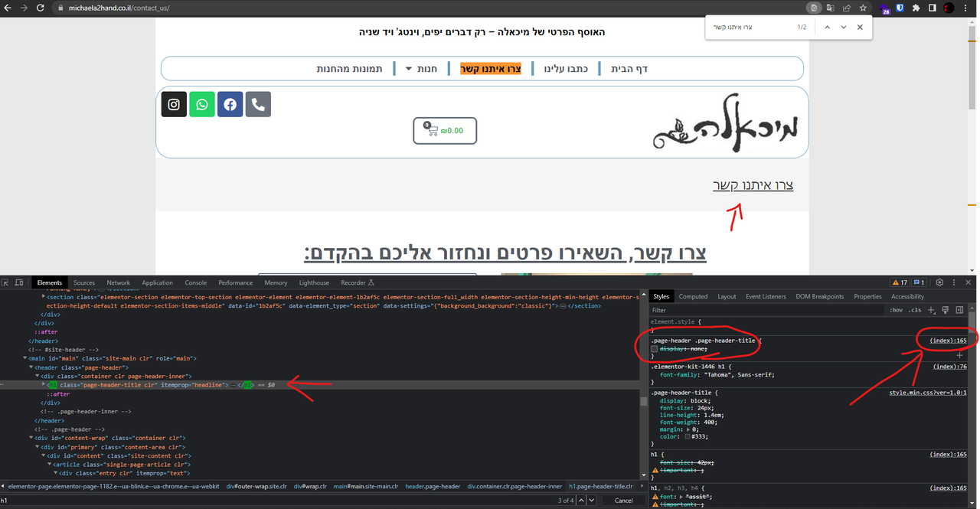Screen dimensions: 980x509
Task: Click the #333 color swatch
Action: [688, 436]
